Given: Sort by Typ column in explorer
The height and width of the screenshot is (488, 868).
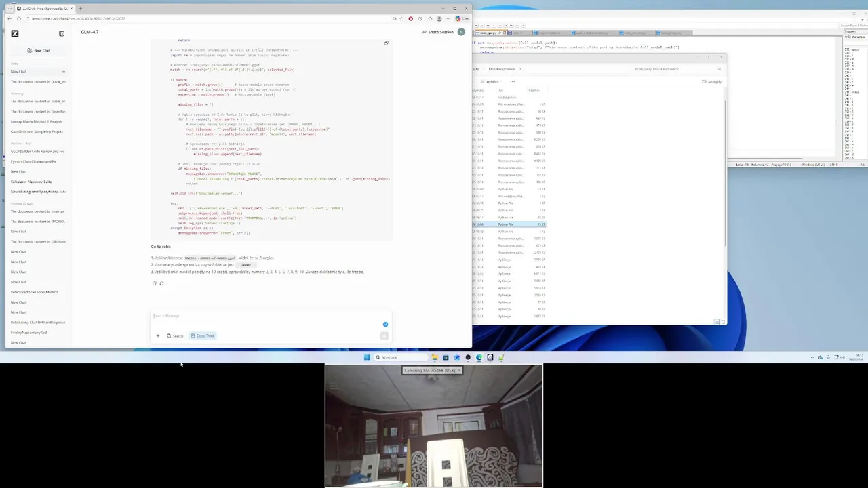Looking at the screenshot, I should tap(501, 90).
